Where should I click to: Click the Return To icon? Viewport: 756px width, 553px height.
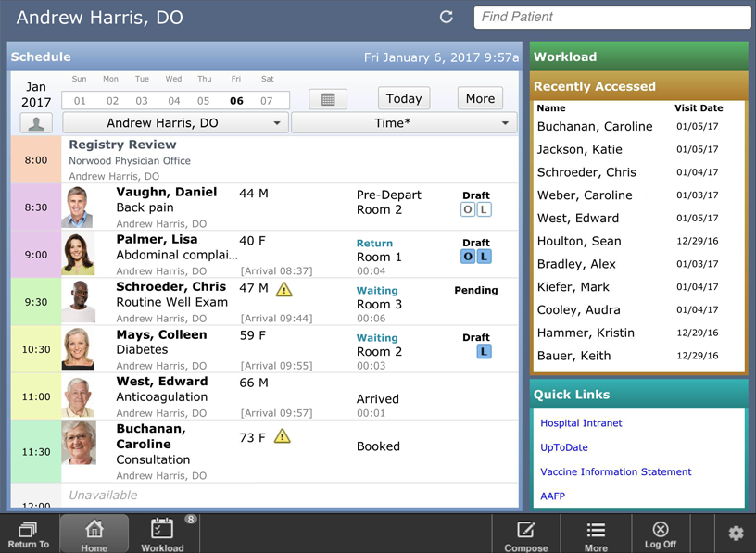pyautogui.click(x=28, y=534)
